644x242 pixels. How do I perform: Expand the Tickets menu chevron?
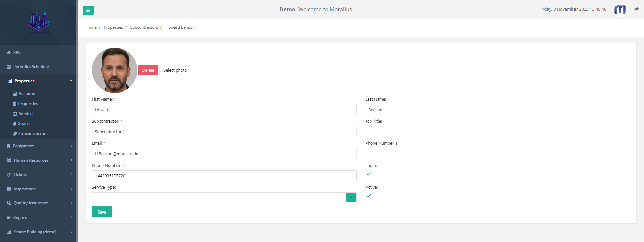[x=71, y=174]
